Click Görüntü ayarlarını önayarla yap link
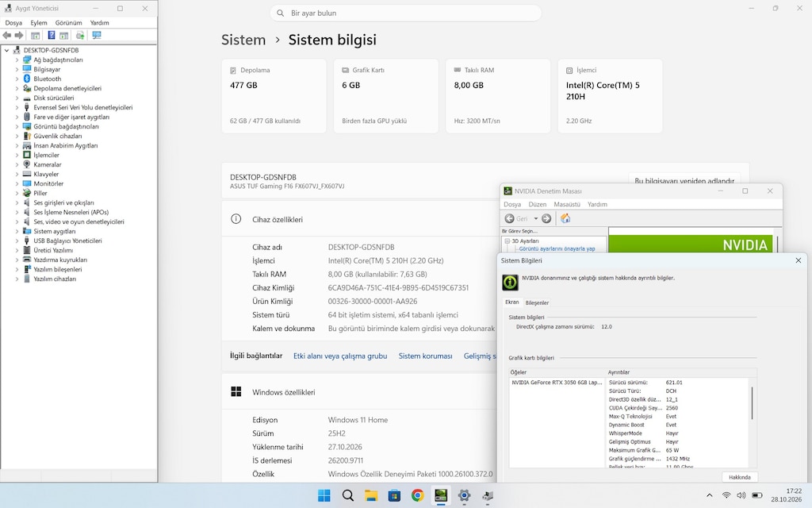 (557, 248)
